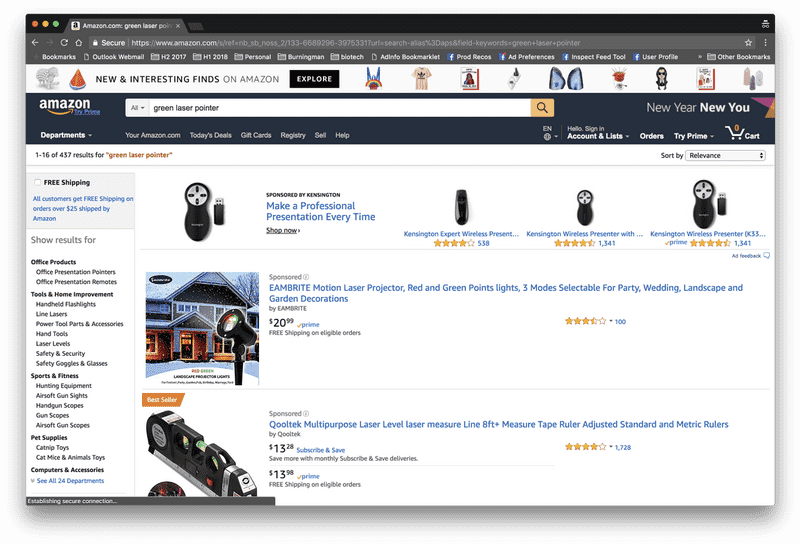Viewport: 800px width, 544px height.
Task: Click the search box containing green laser pointer
Action: [338, 107]
